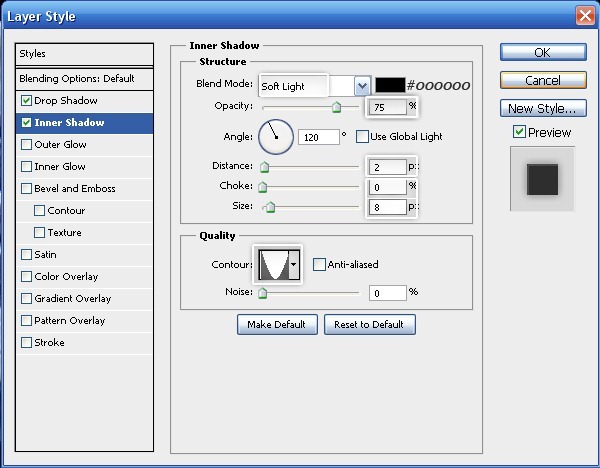Uncheck the Drop Shadow checkbox
This screenshot has height=468, width=600.
(x=26, y=101)
